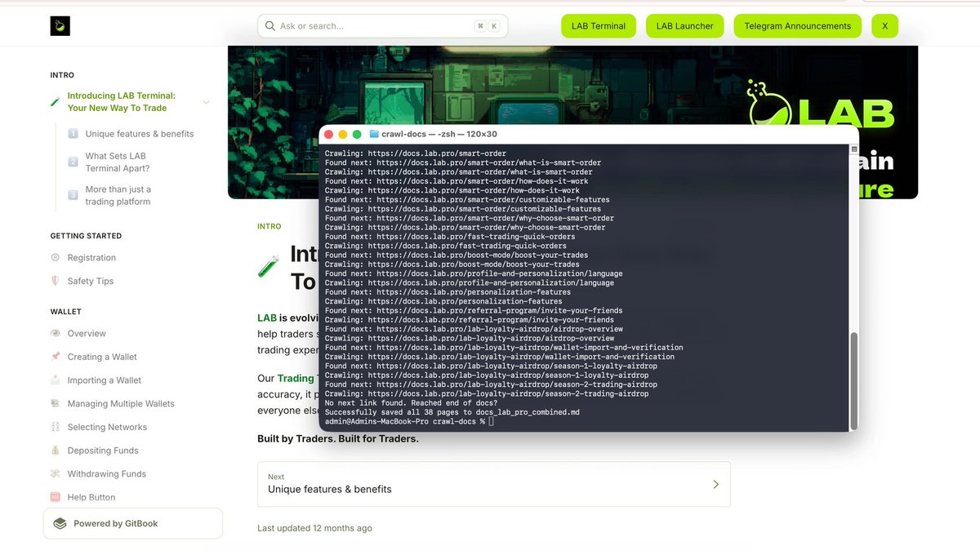This screenshot has width=980, height=551.
Task: Click the SOS icon beside Help Button
Action: [x=56, y=497]
